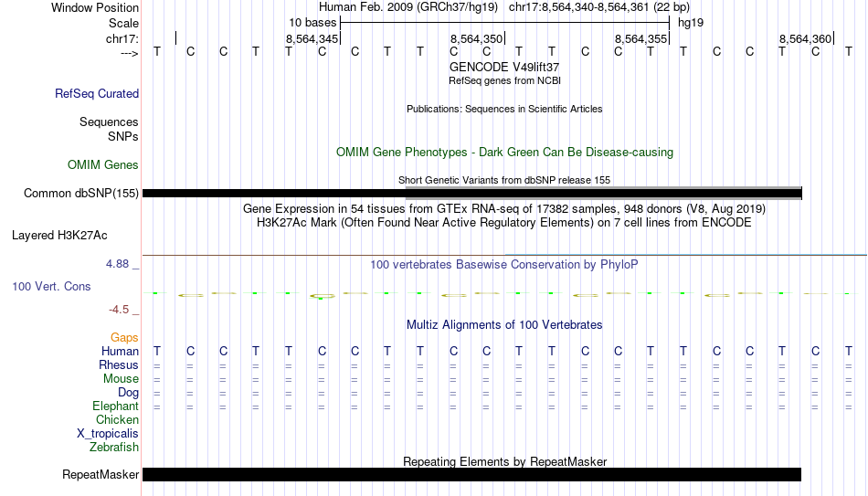The image size is (868, 496).
Task: Click the Human species row label
Action: (x=120, y=352)
